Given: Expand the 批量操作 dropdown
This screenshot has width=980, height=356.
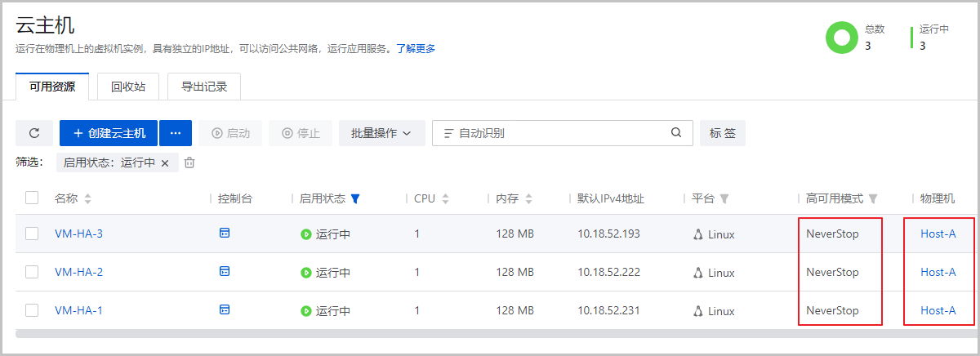Looking at the screenshot, I should coord(381,133).
